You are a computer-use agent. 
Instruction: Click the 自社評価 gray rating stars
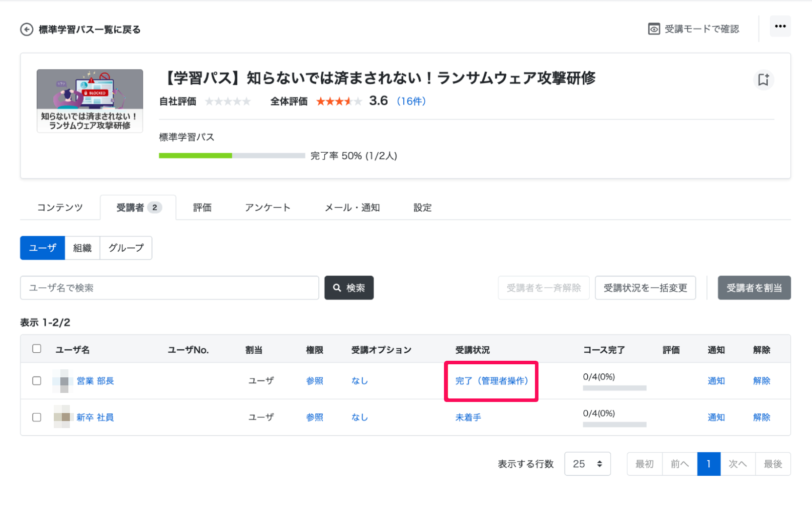[x=228, y=101]
